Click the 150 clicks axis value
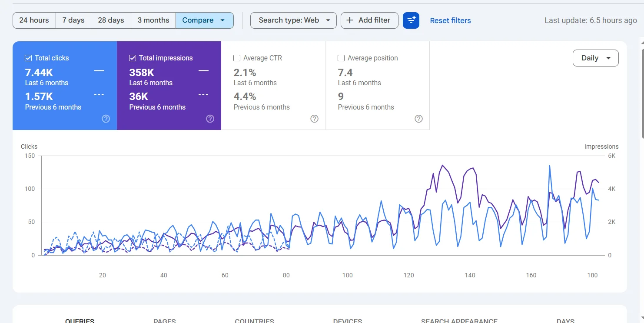The width and height of the screenshot is (644, 323). tap(30, 156)
